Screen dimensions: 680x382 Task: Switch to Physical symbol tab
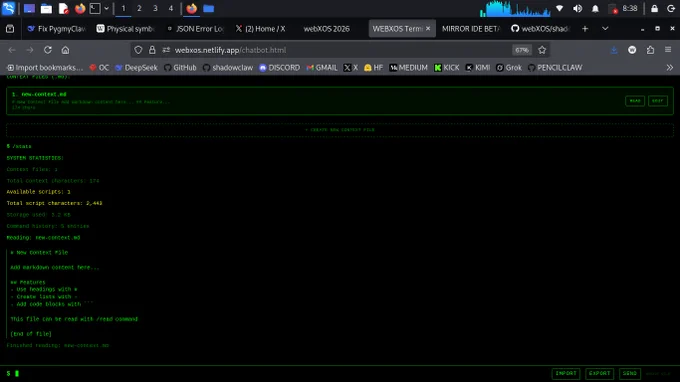pyautogui.click(x=125, y=29)
